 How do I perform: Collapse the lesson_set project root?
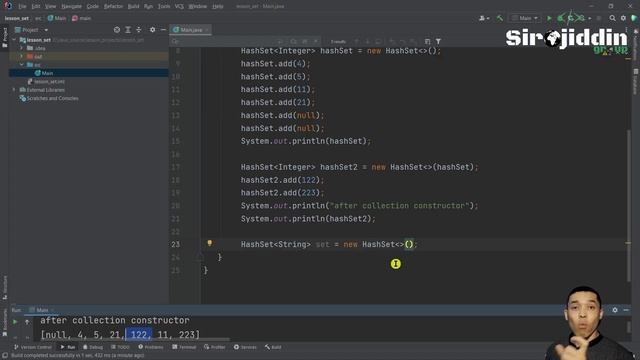tap(14, 40)
